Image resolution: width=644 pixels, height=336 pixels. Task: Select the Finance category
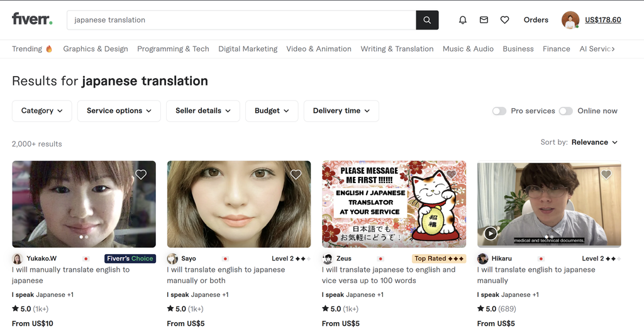[556, 49]
